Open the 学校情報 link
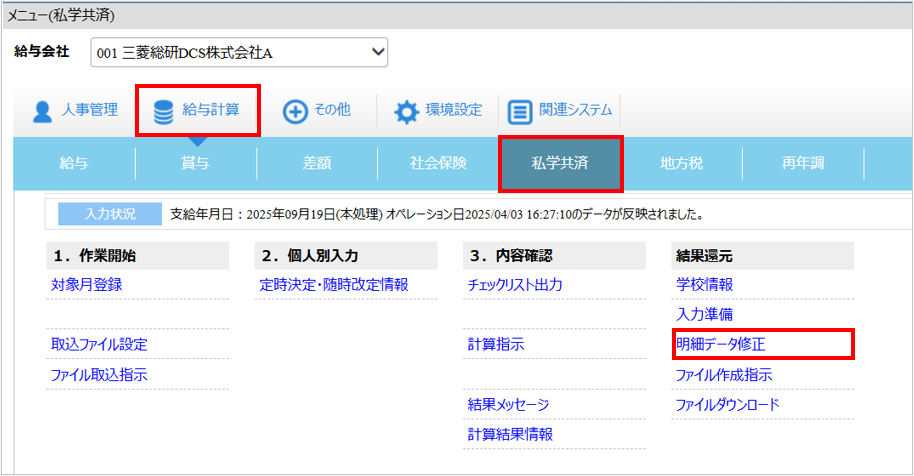 coord(704,285)
